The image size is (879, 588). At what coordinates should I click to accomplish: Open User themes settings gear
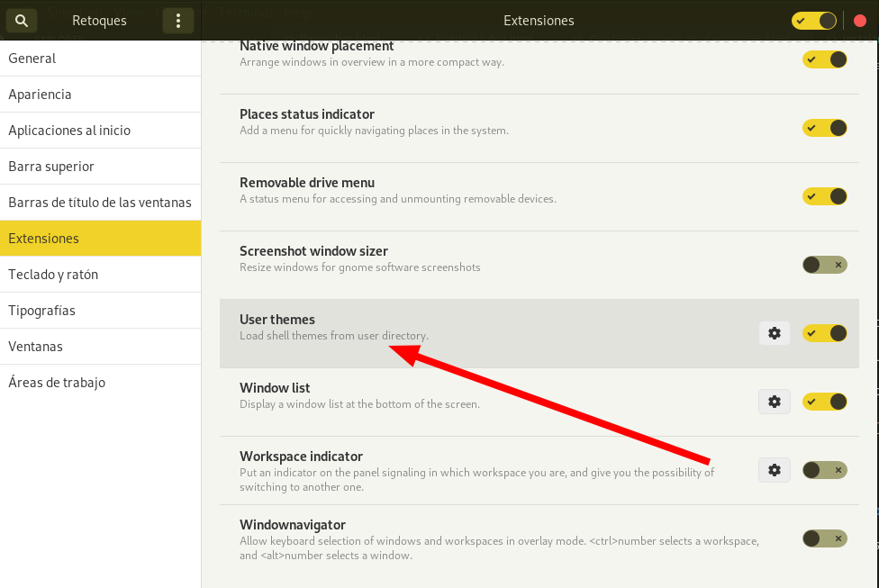point(774,333)
